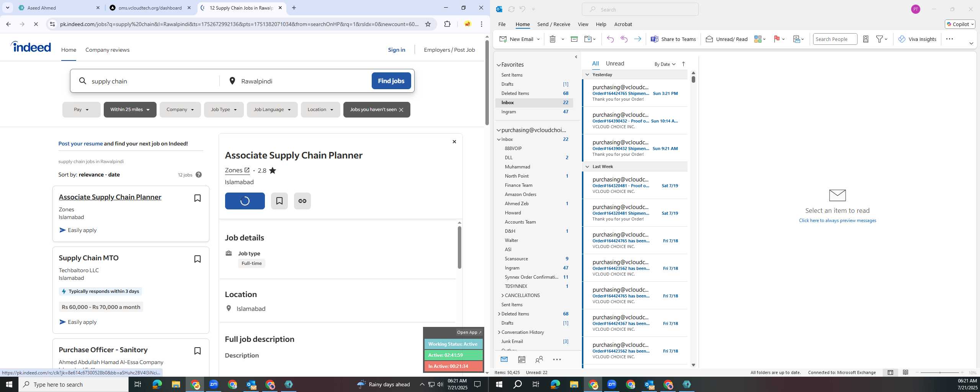Click the Forward arrow in Outlook ribbon
Viewport: 980px width, 392px height.
pyautogui.click(x=638, y=39)
